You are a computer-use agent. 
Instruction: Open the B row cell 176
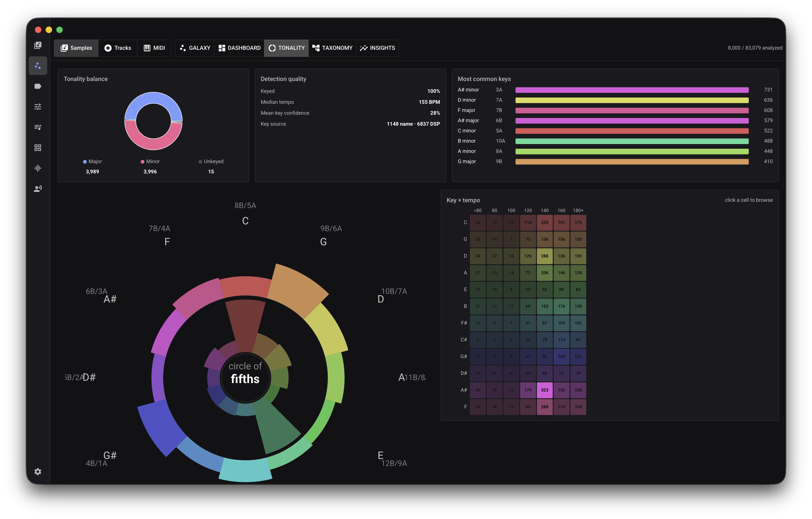click(x=562, y=307)
